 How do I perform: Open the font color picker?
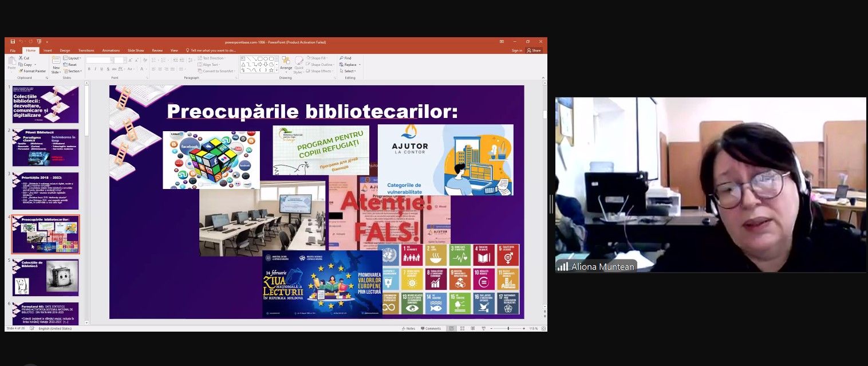pyautogui.click(x=142, y=69)
